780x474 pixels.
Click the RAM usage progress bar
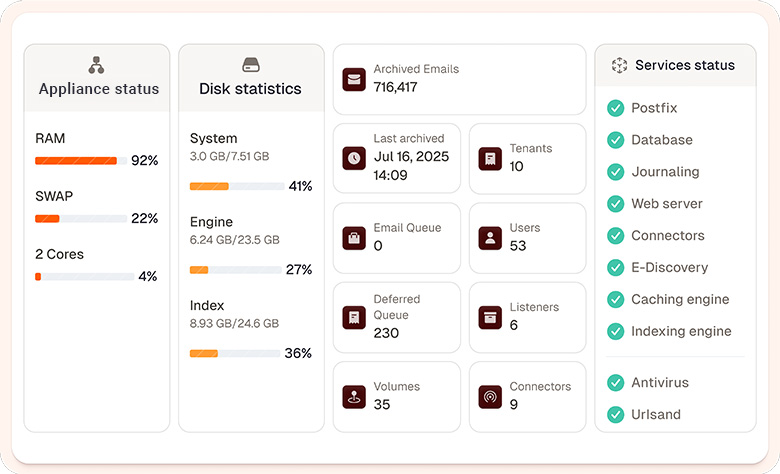coord(80,161)
